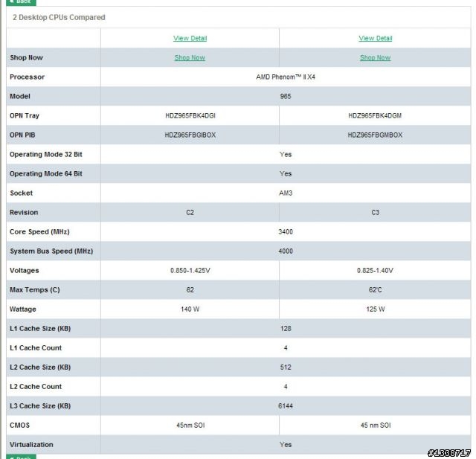
Task: Select revision value 'C3'
Action: (x=376, y=213)
